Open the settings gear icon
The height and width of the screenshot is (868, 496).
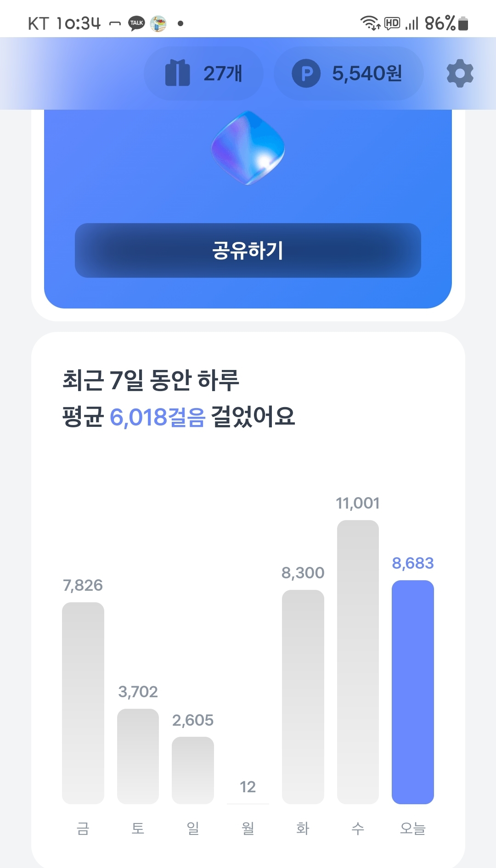tap(460, 73)
